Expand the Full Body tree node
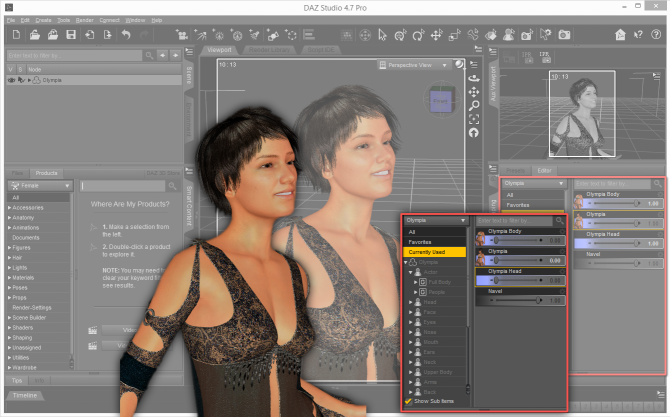The image size is (670, 417). click(415, 283)
